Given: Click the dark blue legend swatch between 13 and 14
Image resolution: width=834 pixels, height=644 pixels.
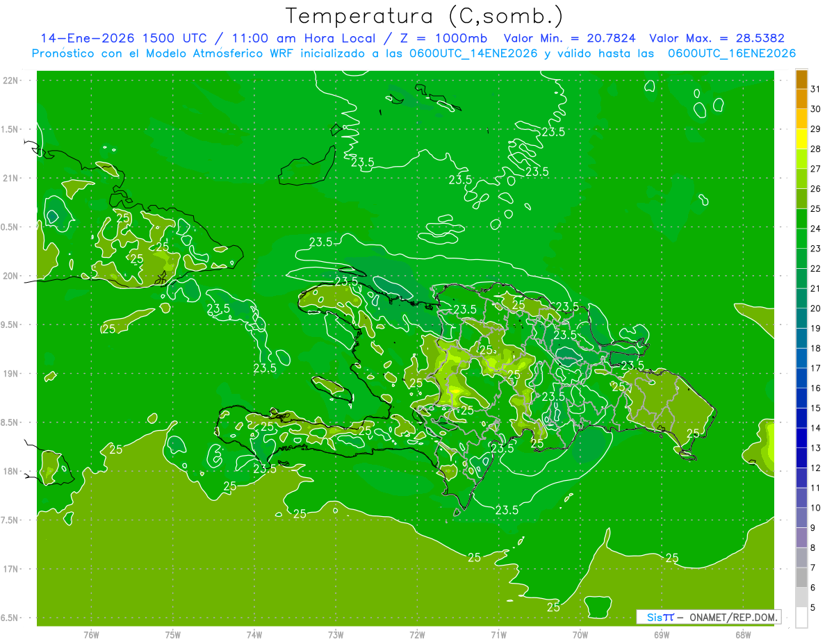Looking at the screenshot, I should click(801, 438).
